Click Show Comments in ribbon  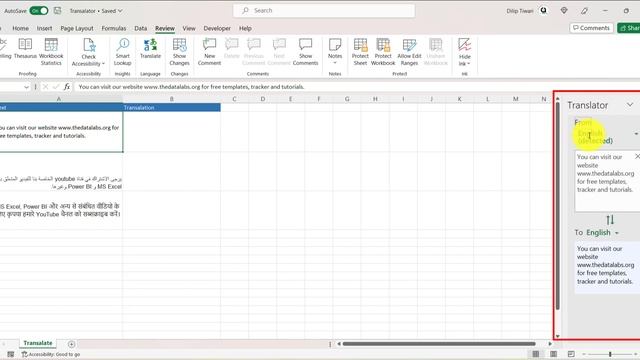pyautogui.click(x=305, y=52)
